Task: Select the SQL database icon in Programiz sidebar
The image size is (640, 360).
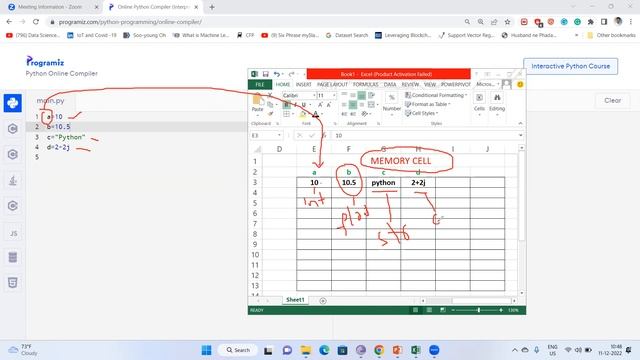Action: tap(13, 257)
